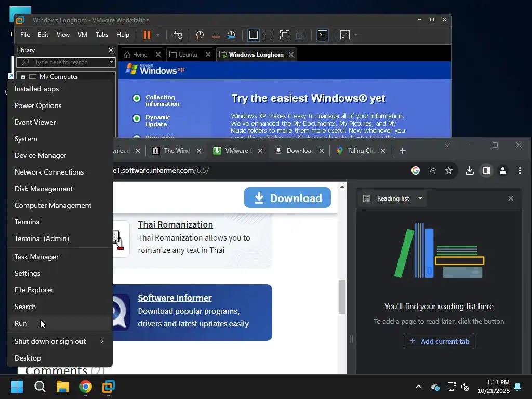Open Chrome downloads tray icon
This screenshot has width=532, height=399.
tap(469, 170)
